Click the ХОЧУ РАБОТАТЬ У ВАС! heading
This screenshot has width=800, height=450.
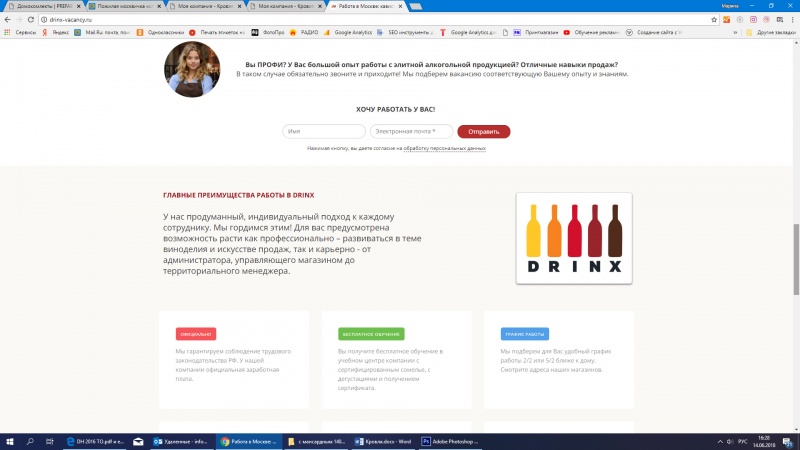[x=395, y=109]
